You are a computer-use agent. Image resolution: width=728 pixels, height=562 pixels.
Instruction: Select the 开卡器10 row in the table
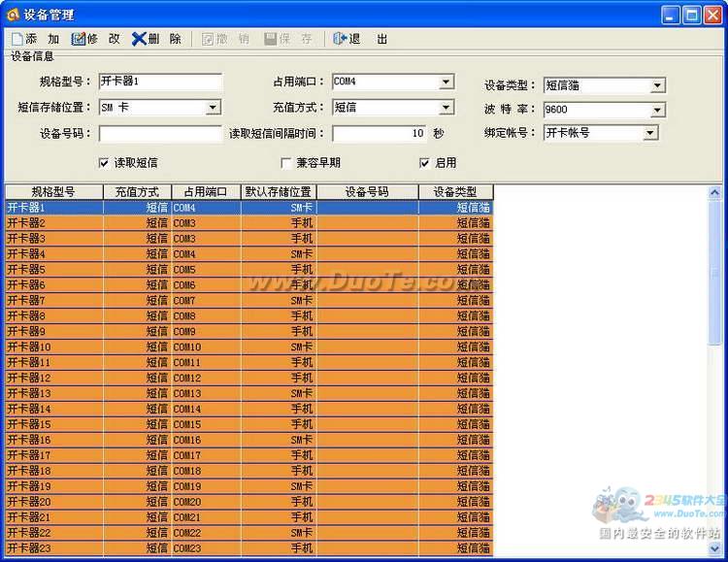point(53,347)
